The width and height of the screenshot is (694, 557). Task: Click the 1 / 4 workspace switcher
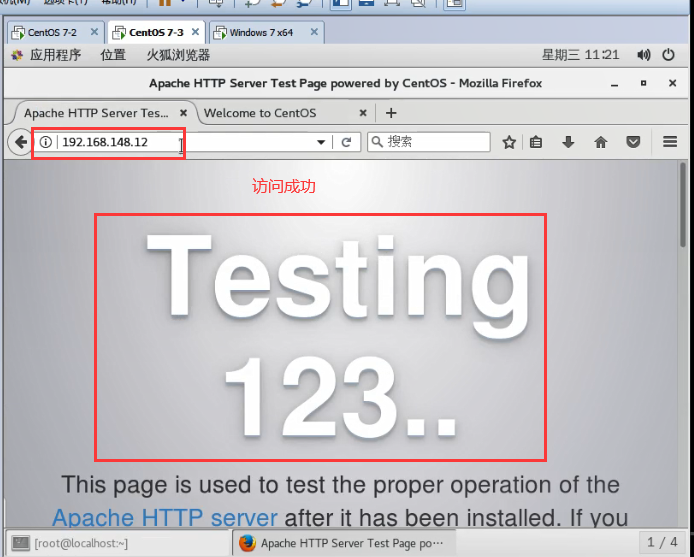pyautogui.click(x=662, y=542)
